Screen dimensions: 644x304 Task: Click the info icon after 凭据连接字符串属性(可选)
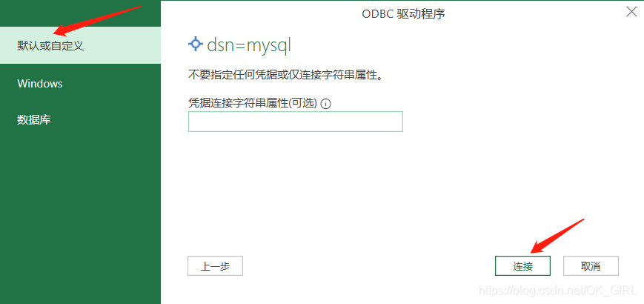click(325, 104)
